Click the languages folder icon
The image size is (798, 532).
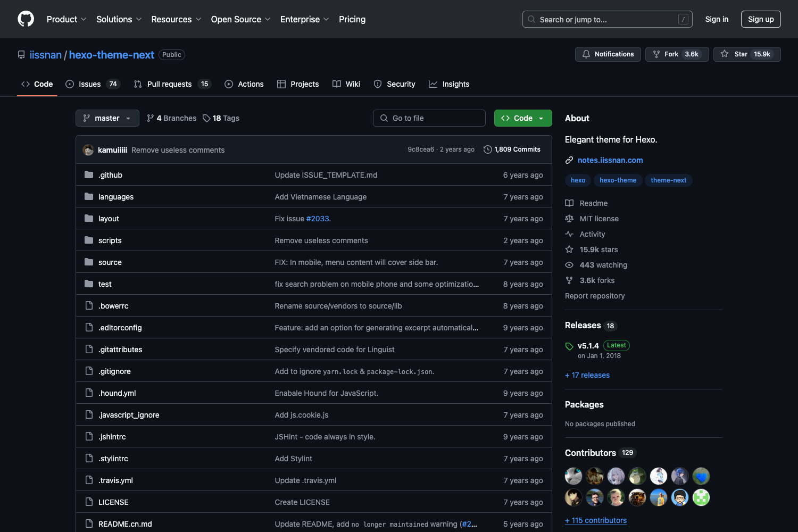(89, 196)
